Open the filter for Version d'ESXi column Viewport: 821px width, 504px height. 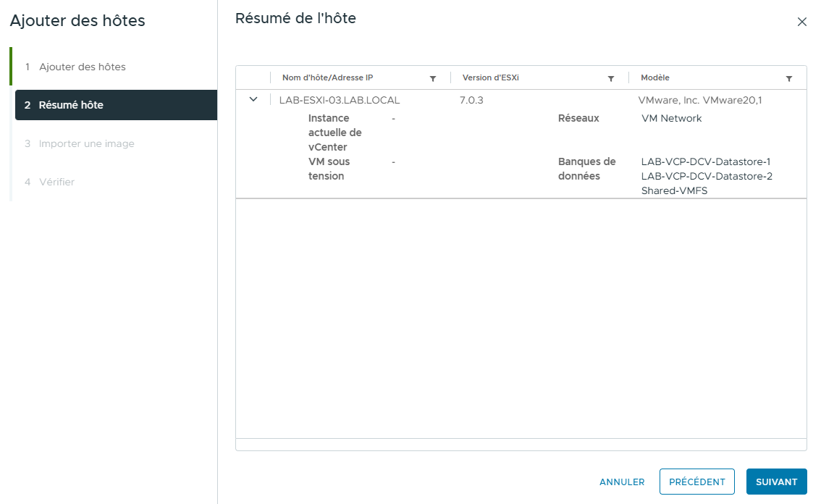[610, 77]
